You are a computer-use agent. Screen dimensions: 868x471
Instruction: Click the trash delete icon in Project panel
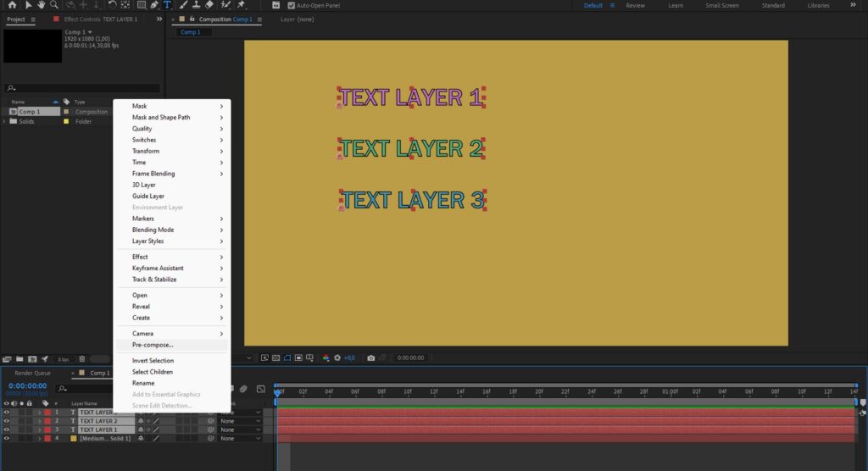(82, 359)
